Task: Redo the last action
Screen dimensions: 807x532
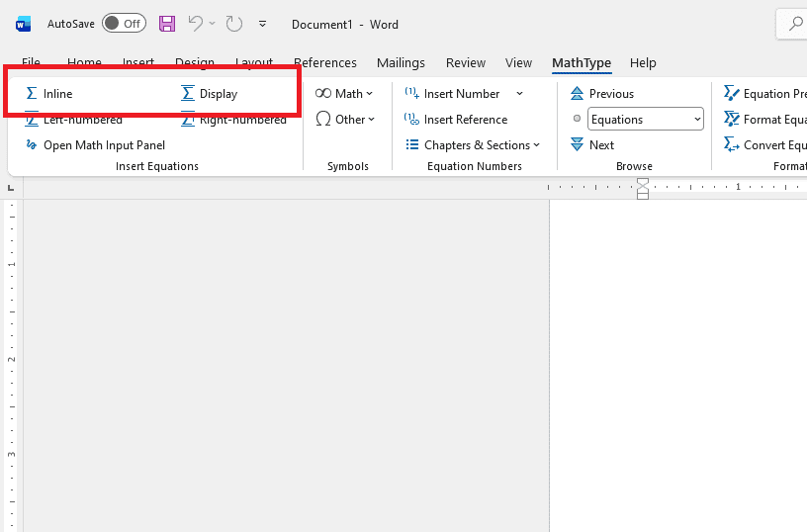Action: 233,24
